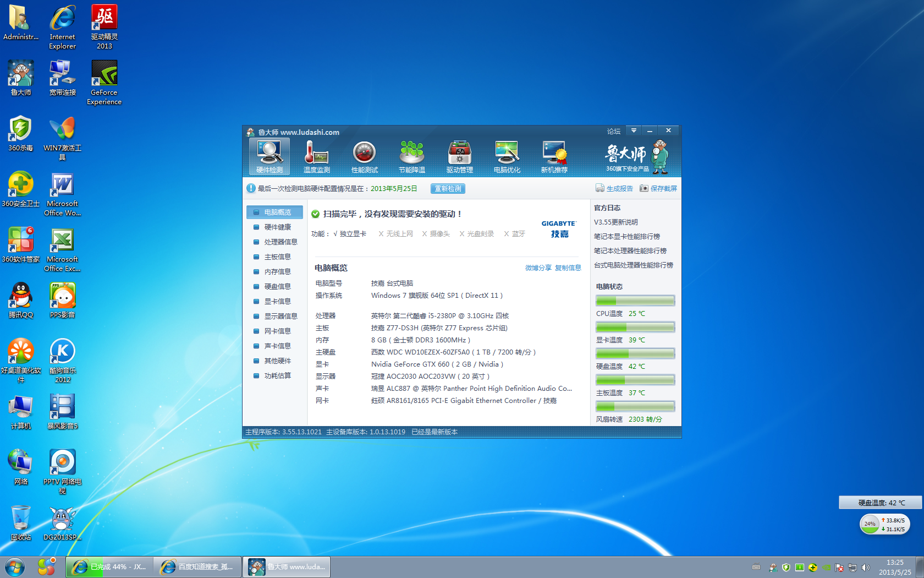This screenshot has width=924, height=578.
Task: Click 保存截屏 save screenshot
Action: tap(658, 188)
